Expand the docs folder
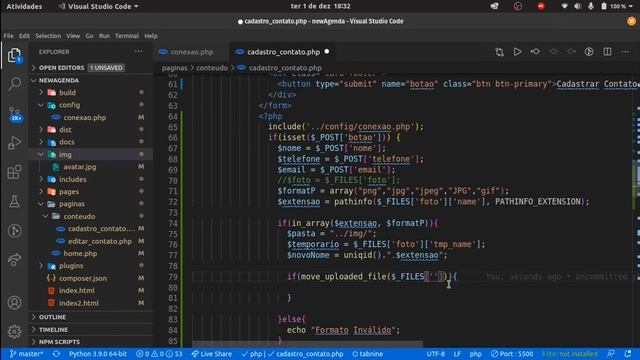This screenshot has width=640, height=360. click(x=67, y=142)
